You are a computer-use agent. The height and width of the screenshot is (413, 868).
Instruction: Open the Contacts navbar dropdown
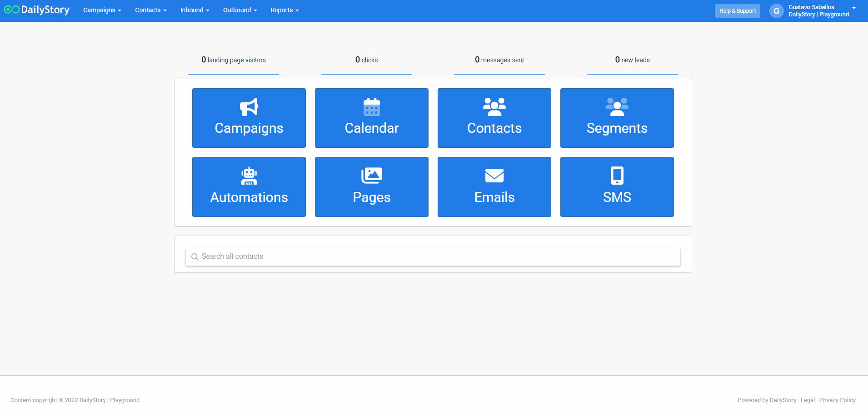click(150, 10)
